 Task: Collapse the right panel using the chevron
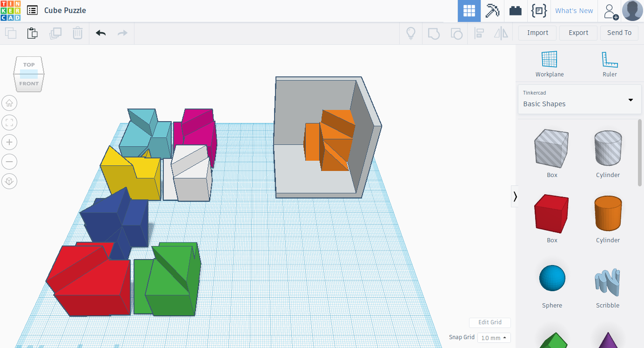[x=515, y=196]
